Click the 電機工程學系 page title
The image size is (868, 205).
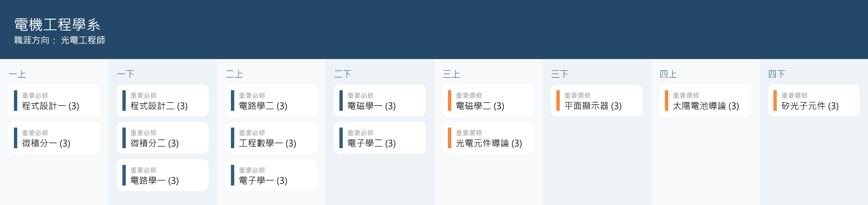pos(57,25)
